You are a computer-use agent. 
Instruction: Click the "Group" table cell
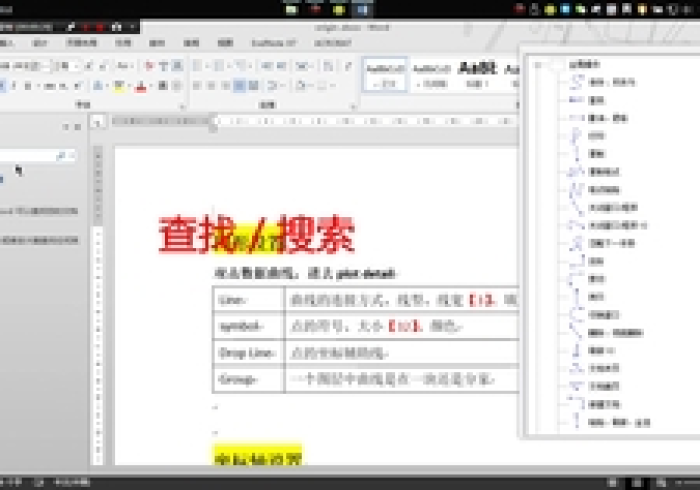coord(248,380)
